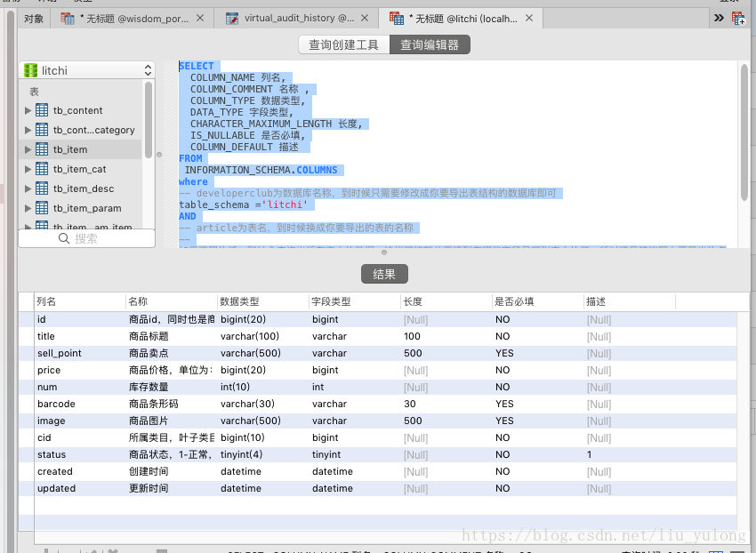Click the query editor vertical scrollbar
Image resolution: width=756 pixels, height=553 pixels.
[744, 132]
